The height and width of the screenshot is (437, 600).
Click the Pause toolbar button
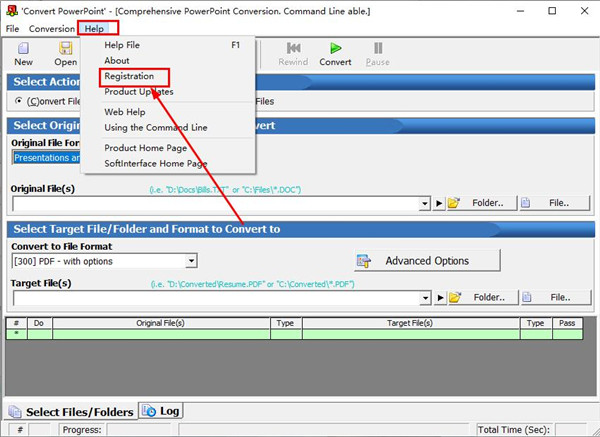[378, 54]
